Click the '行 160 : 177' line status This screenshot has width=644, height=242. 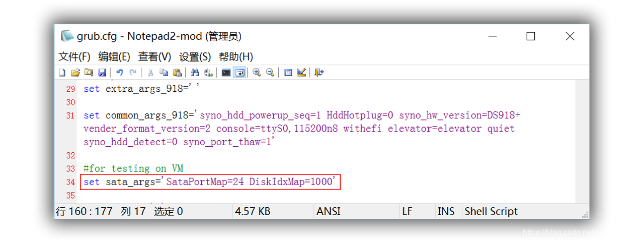(x=85, y=212)
